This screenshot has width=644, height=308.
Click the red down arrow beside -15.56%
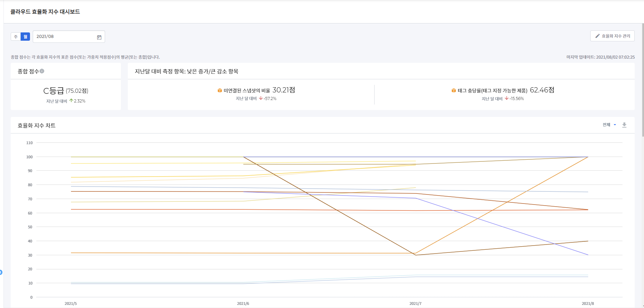coord(507,98)
